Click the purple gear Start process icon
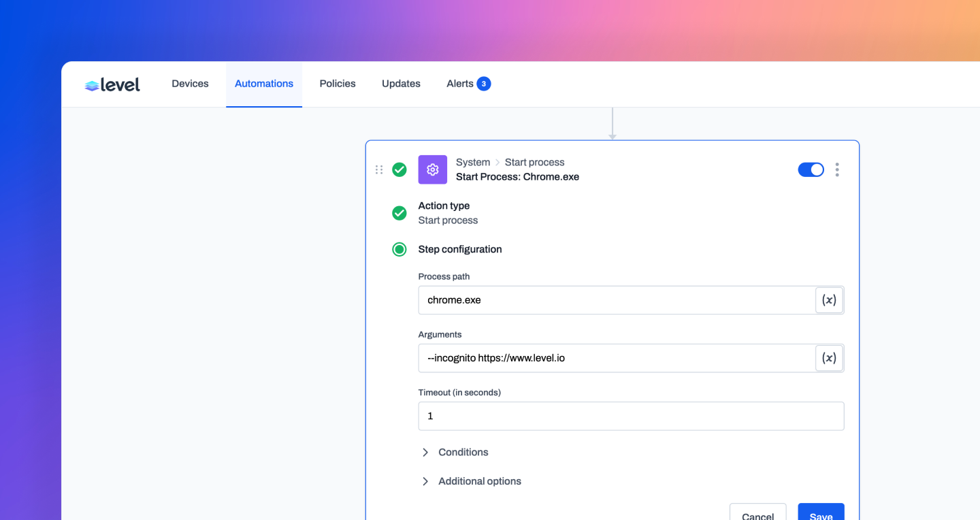 point(433,169)
